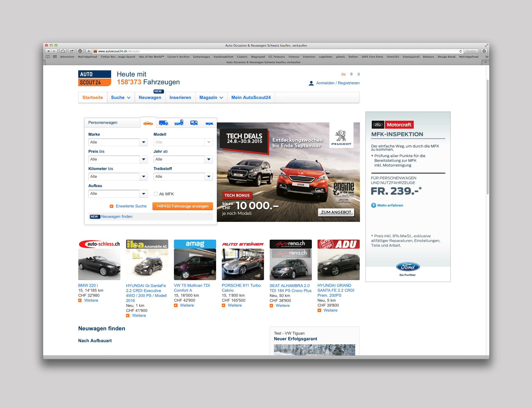Viewport: 532px width, 408px height.
Task: Open the Inserieren navigation tab
Action: tap(180, 98)
